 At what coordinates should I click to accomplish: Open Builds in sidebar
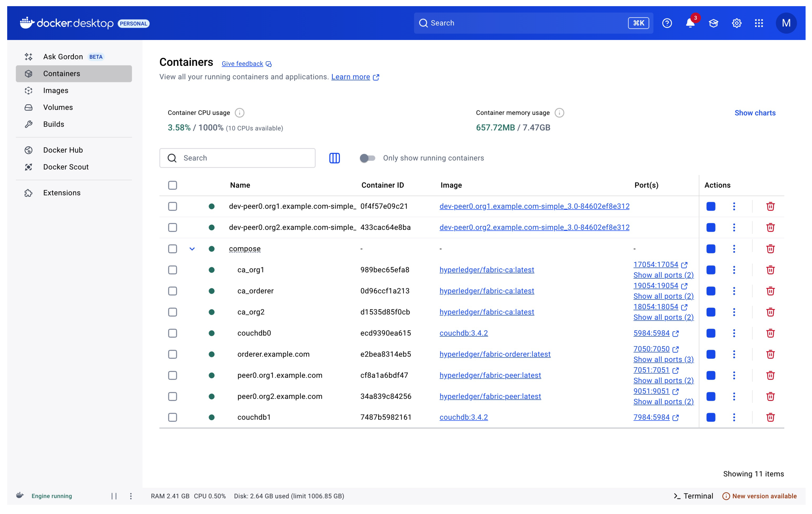click(x=74, y=124)
